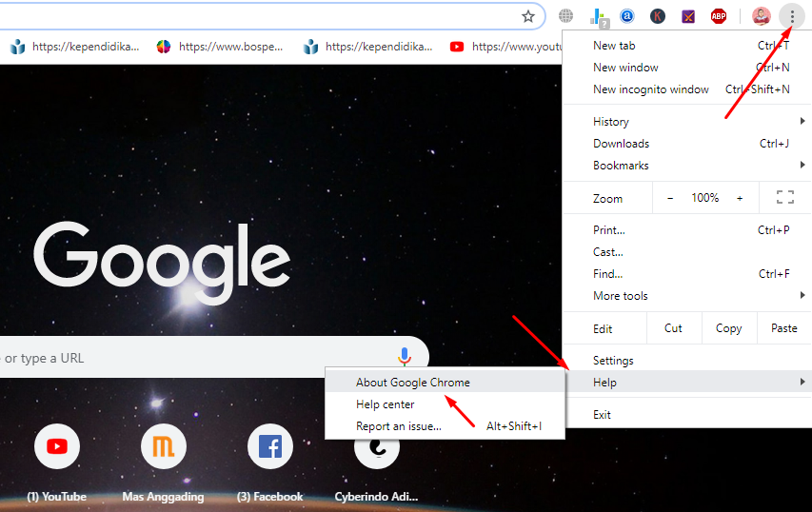Select New incognito window

(687, 89)
